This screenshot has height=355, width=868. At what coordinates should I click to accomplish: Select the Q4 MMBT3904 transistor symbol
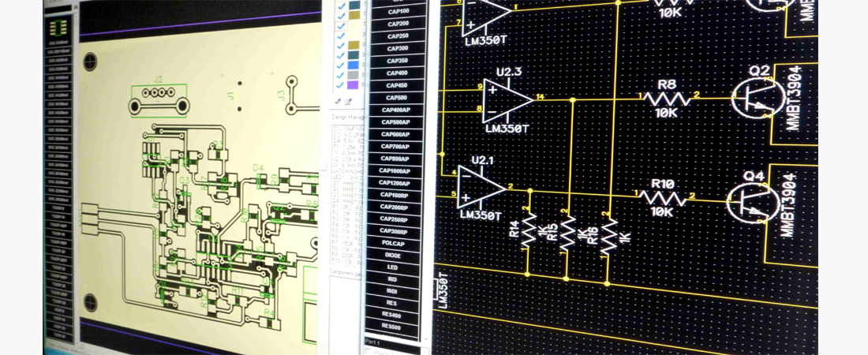pyautogui.click(x=750, y=200)
